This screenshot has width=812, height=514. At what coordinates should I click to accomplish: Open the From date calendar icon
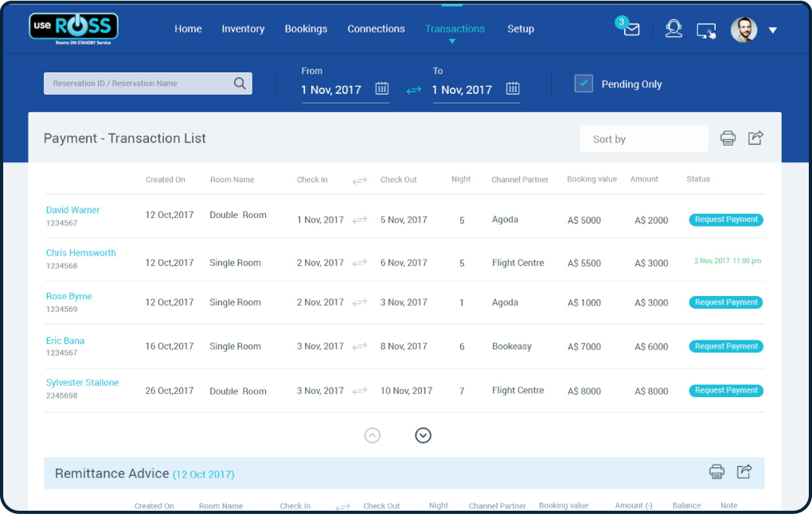[381, 88]
